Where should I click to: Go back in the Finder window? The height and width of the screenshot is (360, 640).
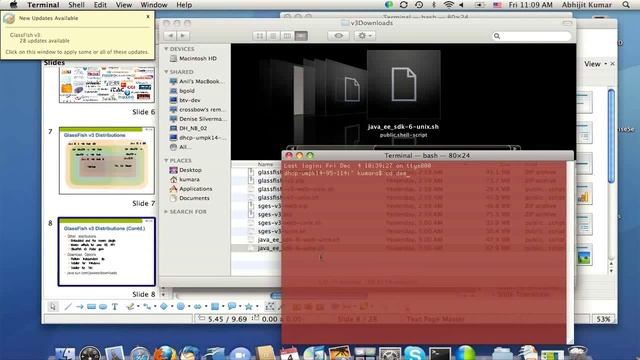(x=171, y=36)
